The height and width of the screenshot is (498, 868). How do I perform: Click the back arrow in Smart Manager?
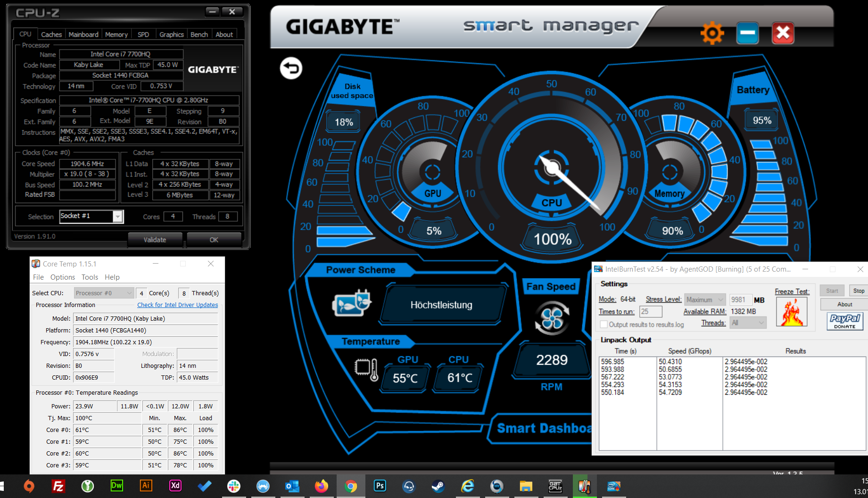coord(290,68)
